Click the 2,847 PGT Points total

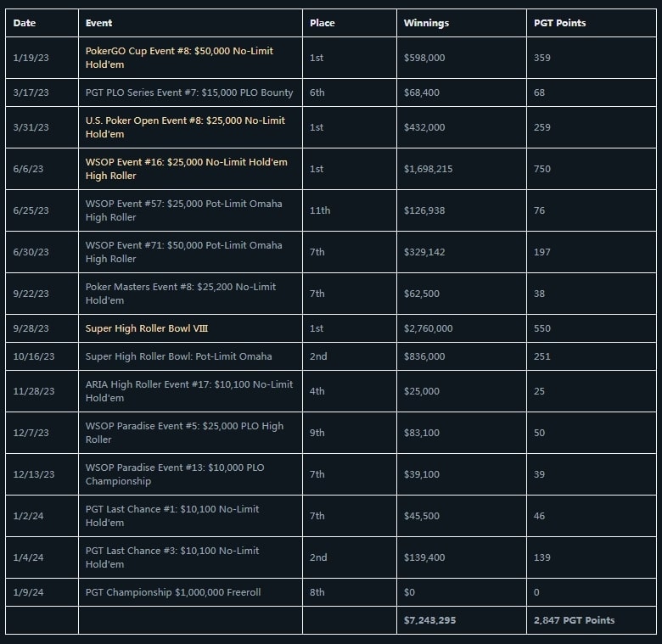[575, 620]
